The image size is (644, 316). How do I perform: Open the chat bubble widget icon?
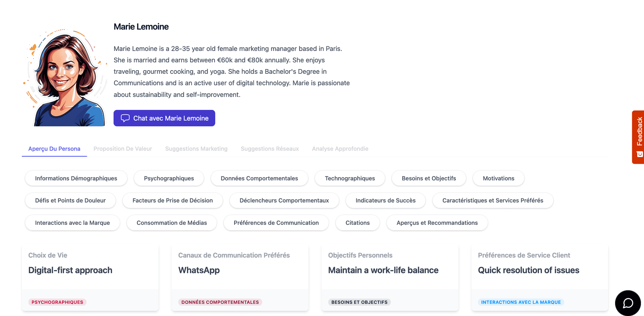(x=628, y=303)
